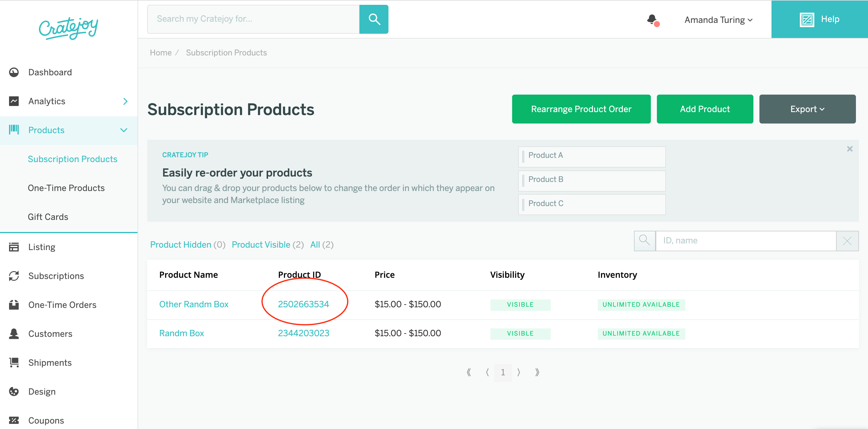Click the Subscriptions refresh icon
Screen dimensions: 868x429
click(14, 276)
